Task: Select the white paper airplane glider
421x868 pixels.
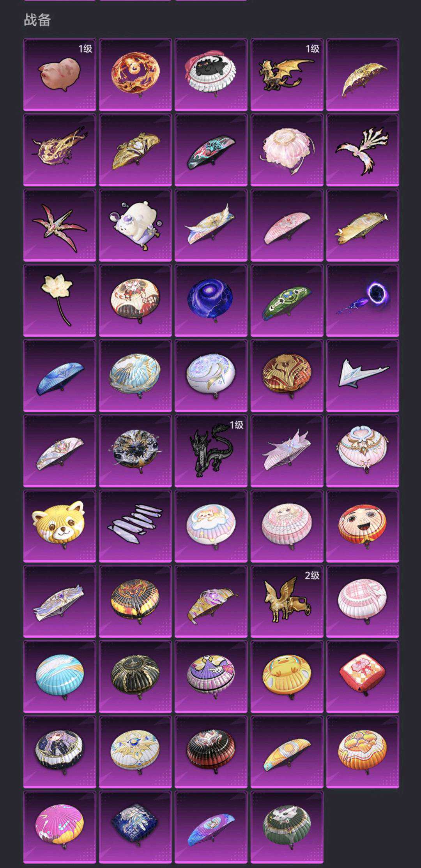Action: point(363,376)
